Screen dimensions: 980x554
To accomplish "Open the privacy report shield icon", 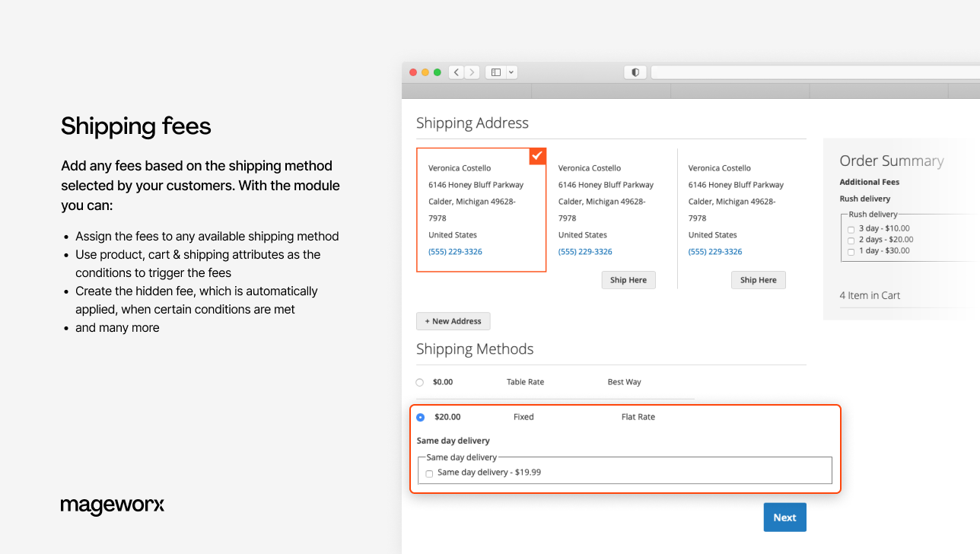I will point(635,72).
